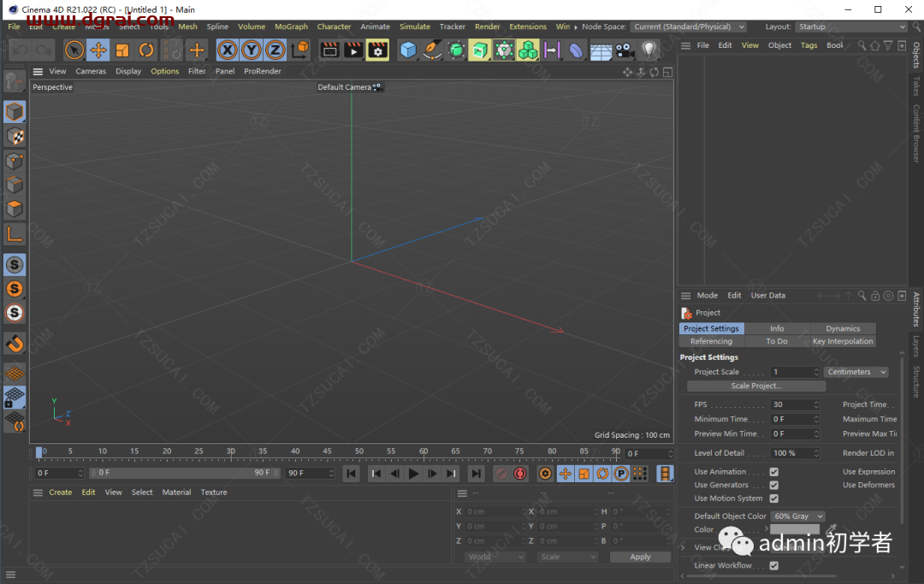Step the Level of Detail spinner
The height and width of the screenshot is (584, 924).
pyautogui.click(x=816, y=453)
